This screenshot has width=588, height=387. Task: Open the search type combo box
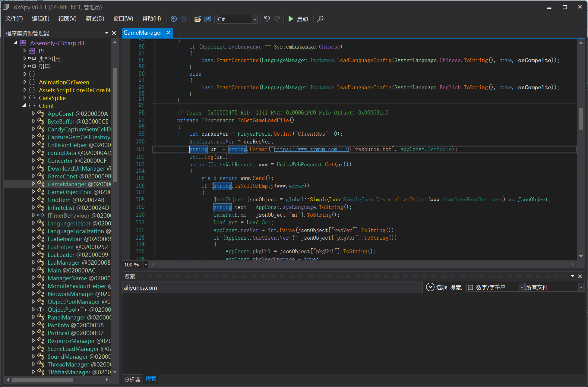495,288
